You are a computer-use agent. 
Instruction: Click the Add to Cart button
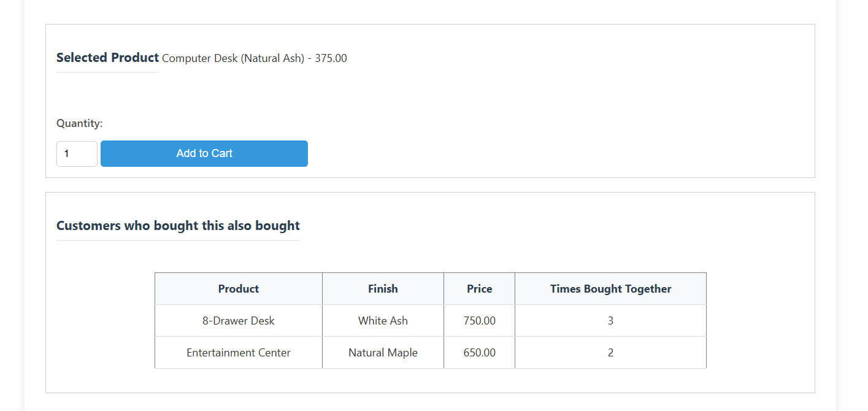(204, 153)
